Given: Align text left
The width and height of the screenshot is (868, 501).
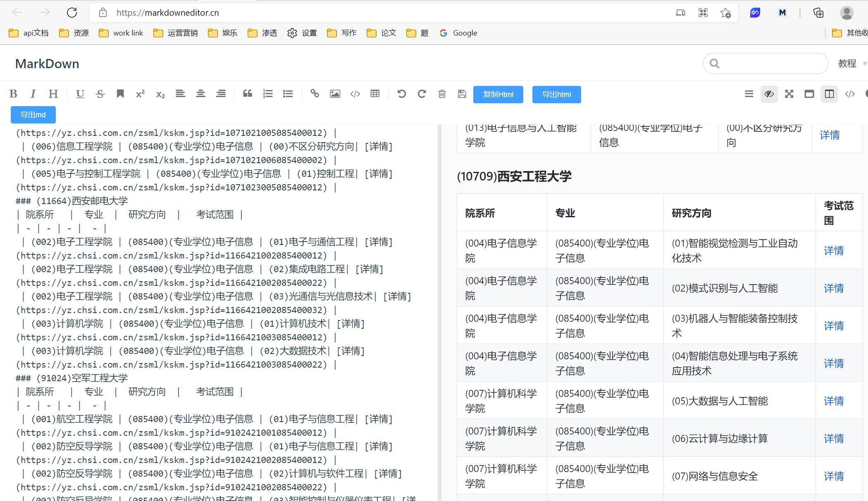Looking at the screenshot, I should (x=180, y=94).
